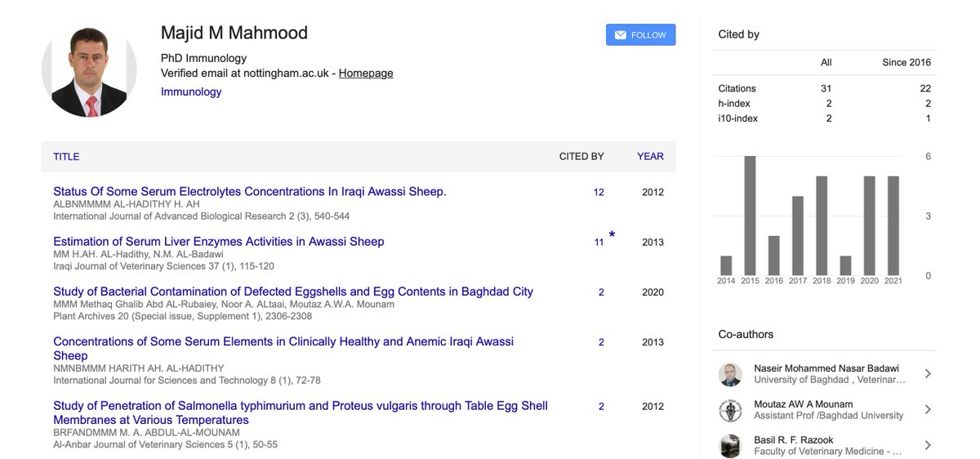Open the Defected Eggshells contamination study

[293, 292]
